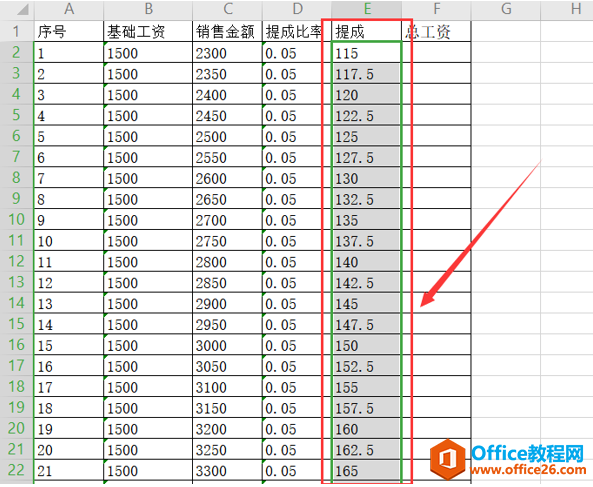Click rate 0.05 in row 16
Viewport: 593px width, 487px height.
tap(297, 345)
